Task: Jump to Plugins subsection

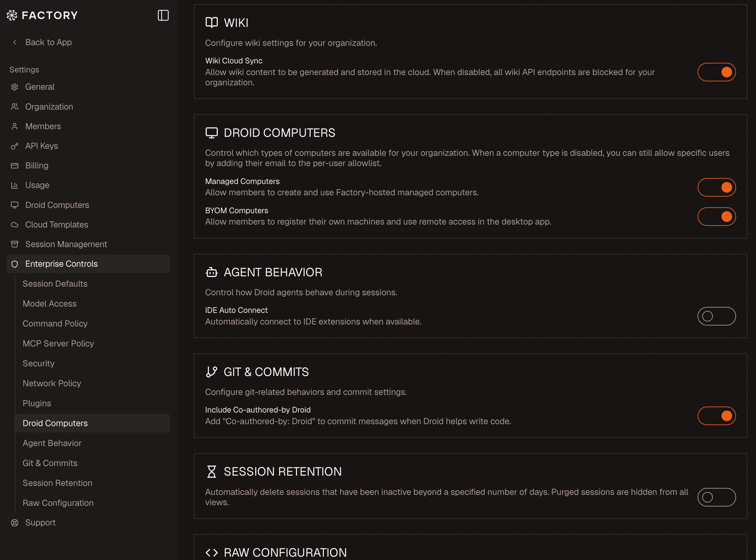Action: click(x=93, y=403)
